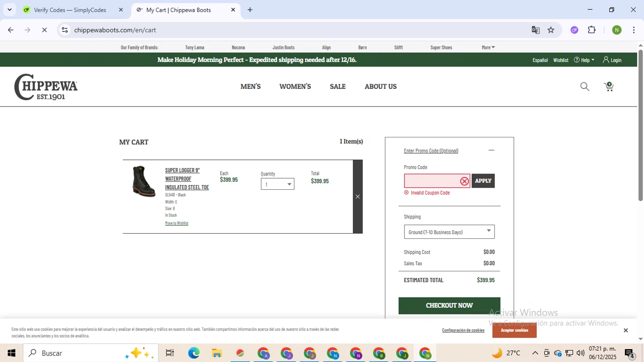This screenshot has height=362, width=644.
Task: Open Chrome three-dot menu
Action: click(x=634, y=30)
